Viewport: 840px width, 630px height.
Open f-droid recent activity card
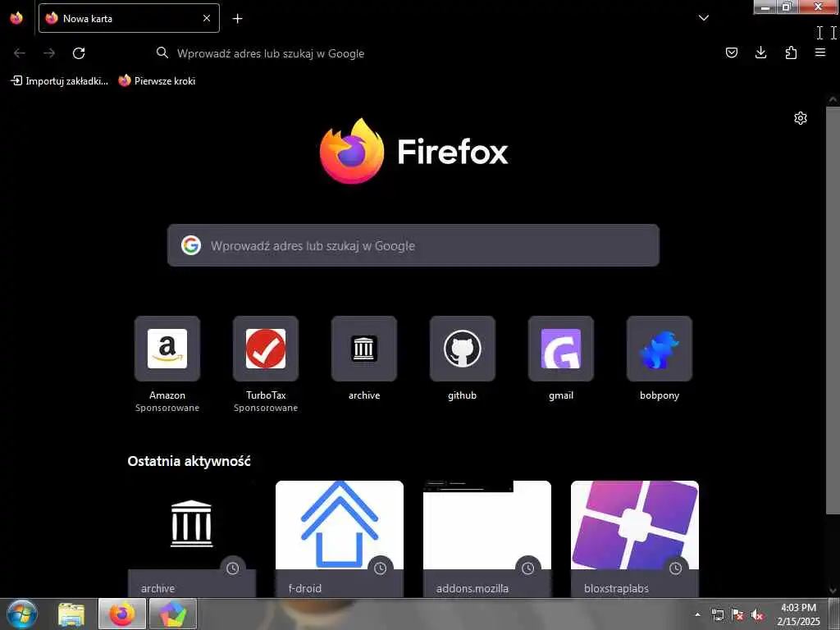tap(340, 538)
